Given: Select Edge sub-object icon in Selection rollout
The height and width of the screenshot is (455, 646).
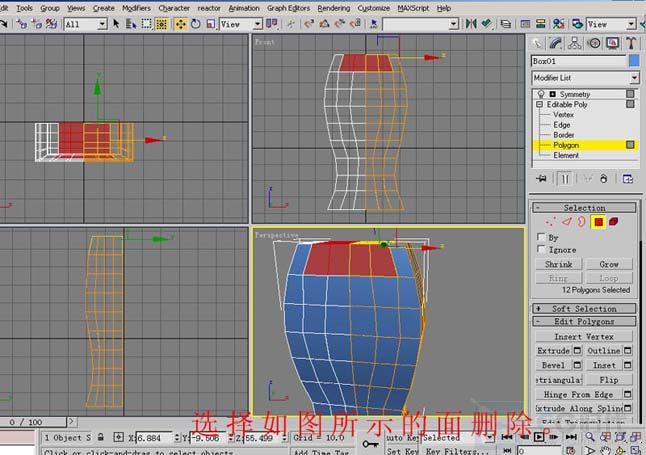Looking at the screenshot, I should coord(567,222).
